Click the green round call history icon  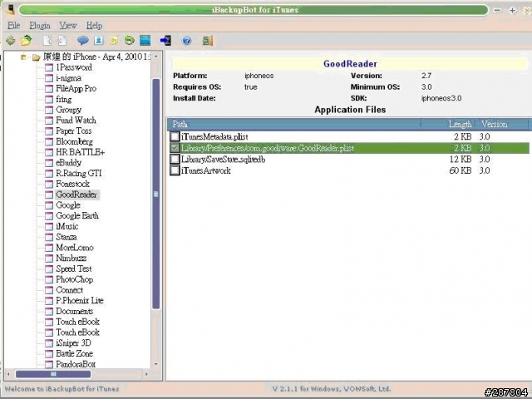click(x=130, y=41)
